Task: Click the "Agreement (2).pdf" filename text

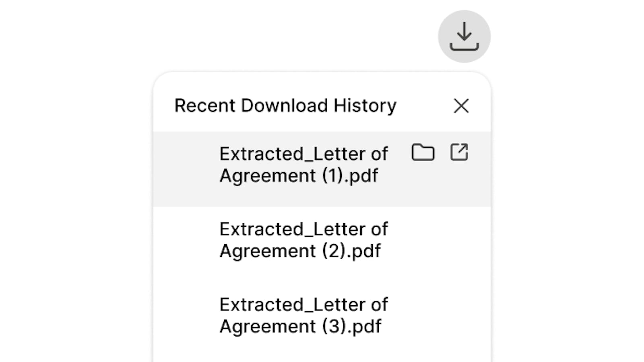Action: (x=300, y=251)
